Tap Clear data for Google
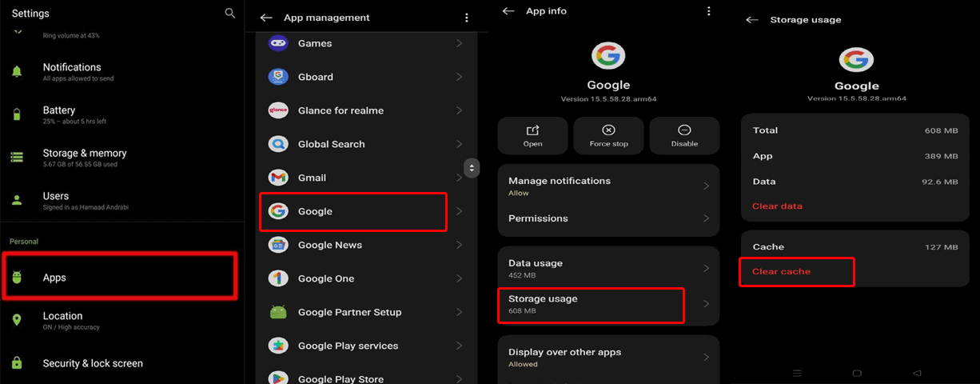980x384 pixels. [777, 206]
